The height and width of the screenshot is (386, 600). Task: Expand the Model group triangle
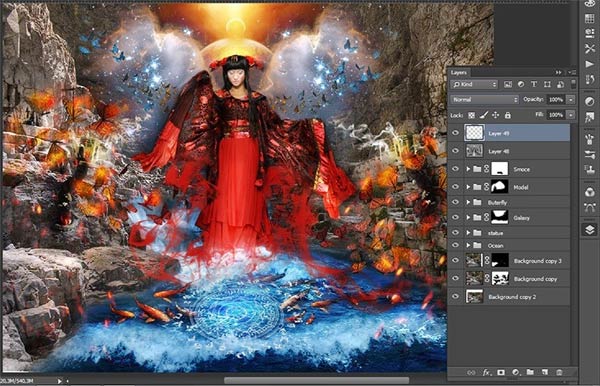click(468, 187)
